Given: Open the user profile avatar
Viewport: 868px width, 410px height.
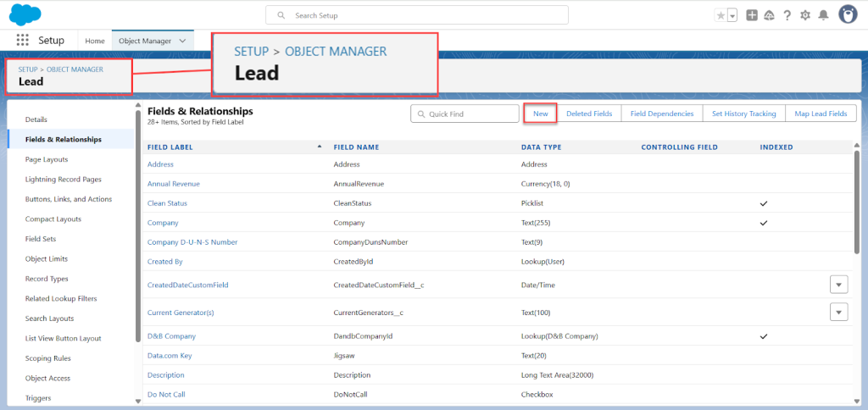Looking at the screenshot, I should pyautogui.click(x=847, y=14).
